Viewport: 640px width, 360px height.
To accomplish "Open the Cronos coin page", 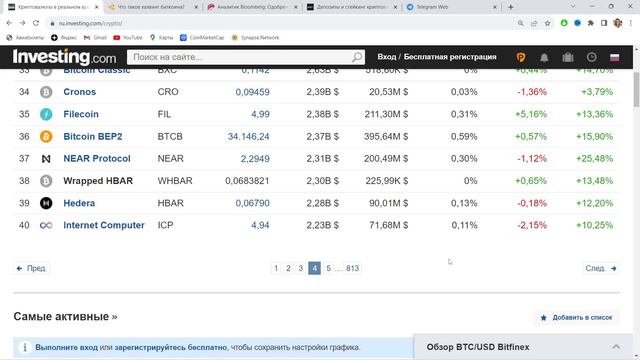I will click(80, 92).
